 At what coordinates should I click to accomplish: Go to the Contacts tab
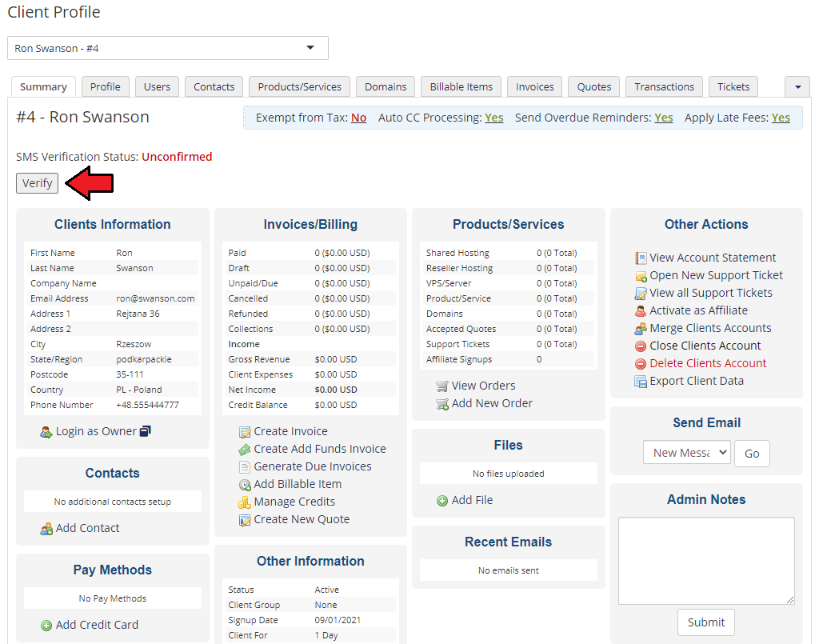point(214,86)
